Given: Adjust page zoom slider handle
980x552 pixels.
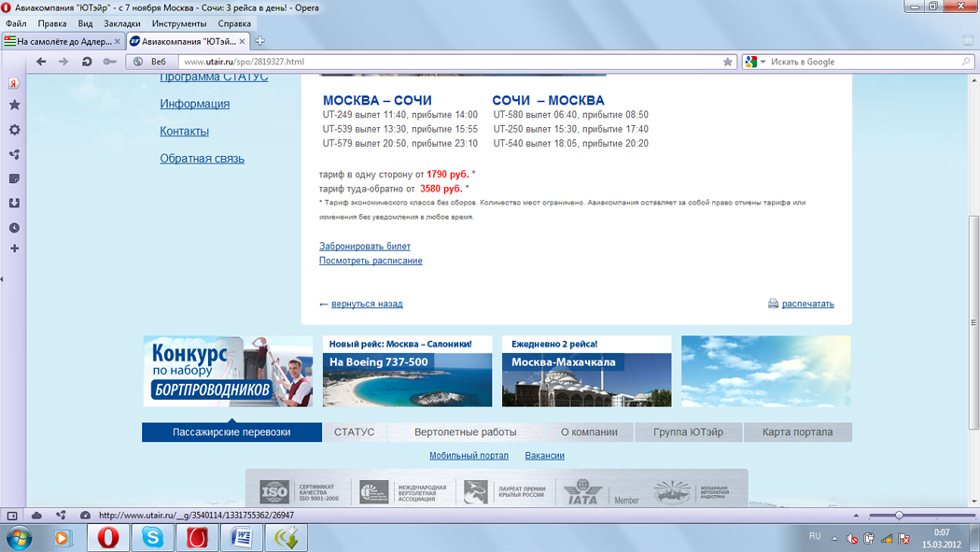Looking at the screenshot, I should tap(899, 516).
